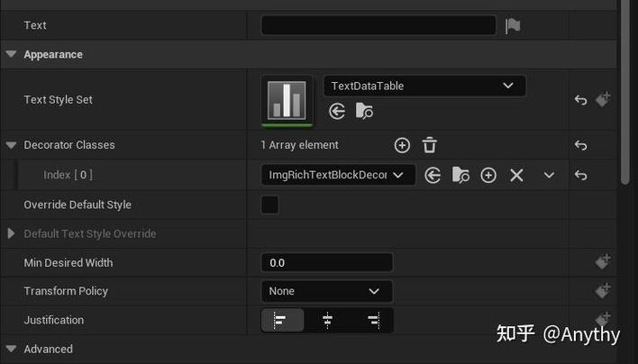This screenshot has width=638, height=364.
Task: Delete all Decorator Classes array elements
Action: tap(429, 145)
